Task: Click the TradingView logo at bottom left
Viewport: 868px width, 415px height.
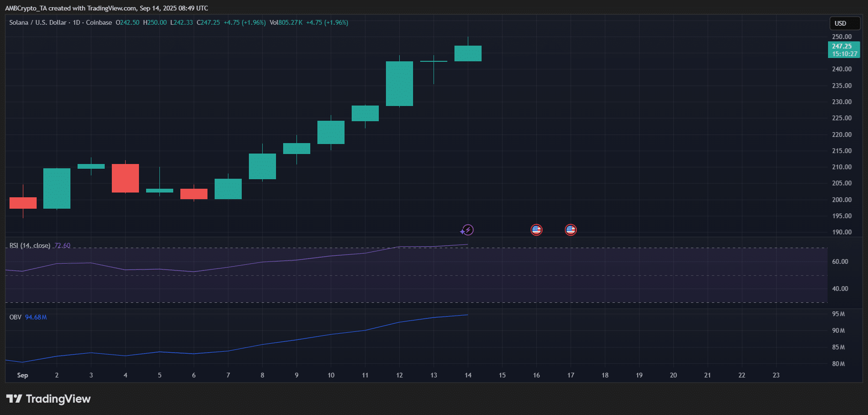Action: (48, 399)
